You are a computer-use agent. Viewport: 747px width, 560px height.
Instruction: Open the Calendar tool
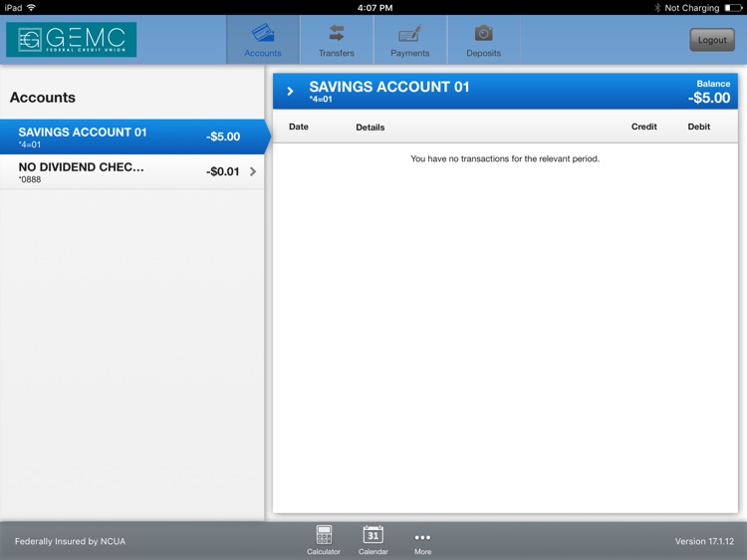373,539
